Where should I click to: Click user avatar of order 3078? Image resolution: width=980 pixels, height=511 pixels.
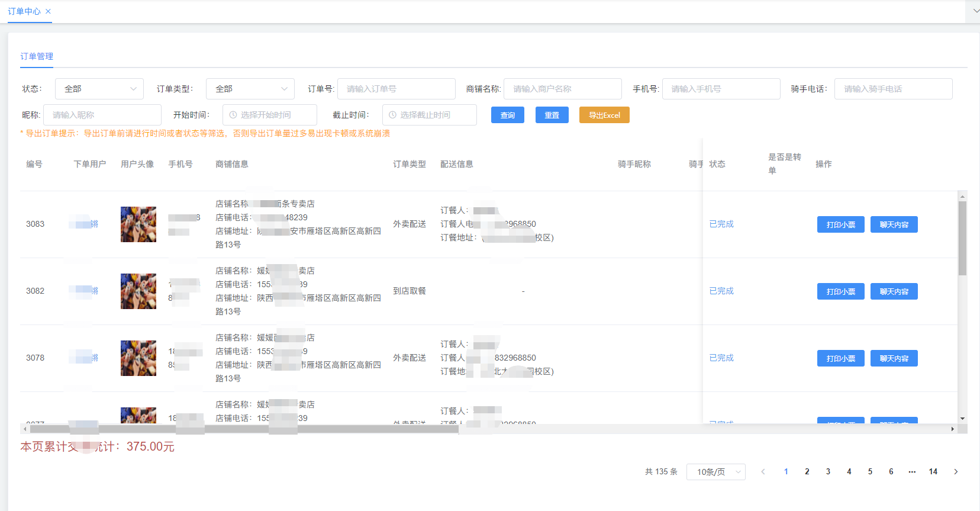click(138, 358)
